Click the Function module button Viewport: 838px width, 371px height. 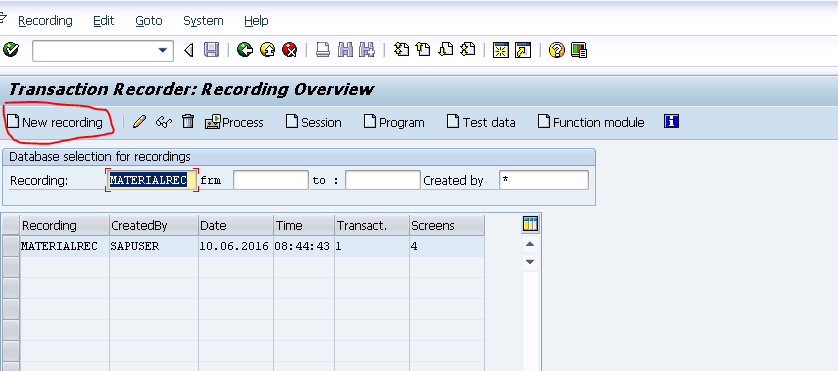591,122
